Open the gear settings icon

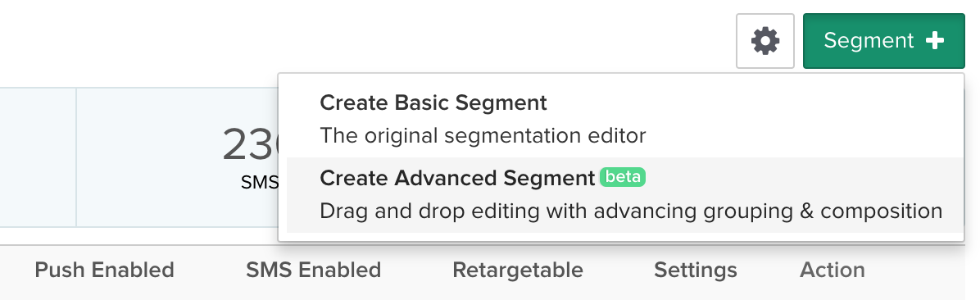tap(765, 41)
